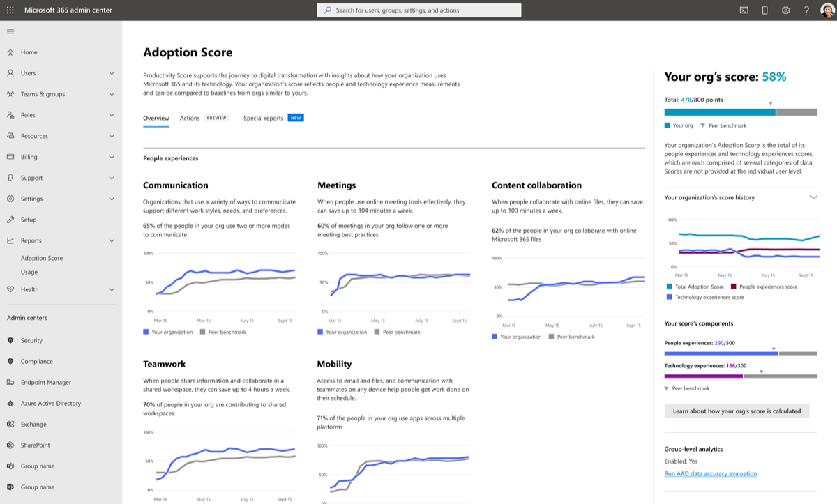The image size is (837, 504).
Task: Open settings via the gear icon
Action: (787, 10)
